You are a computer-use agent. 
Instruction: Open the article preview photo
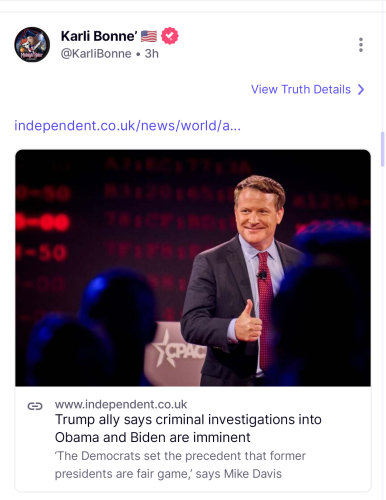tap(193, 268)
